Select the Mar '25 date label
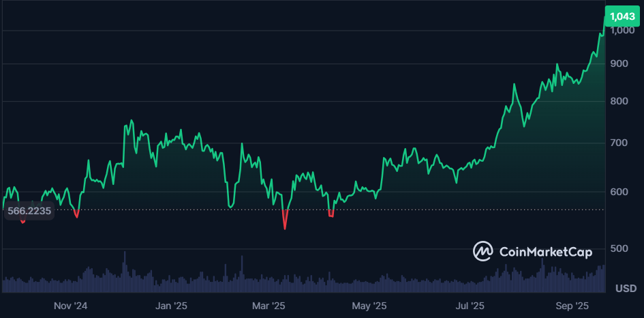Viewport: 644px width, 318px height. pyautogui.click(x=269, y=305)
